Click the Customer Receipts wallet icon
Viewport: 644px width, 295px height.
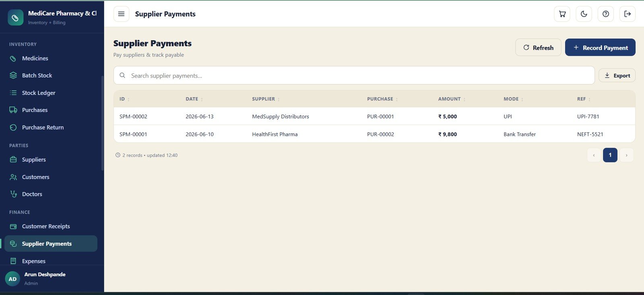13,226
